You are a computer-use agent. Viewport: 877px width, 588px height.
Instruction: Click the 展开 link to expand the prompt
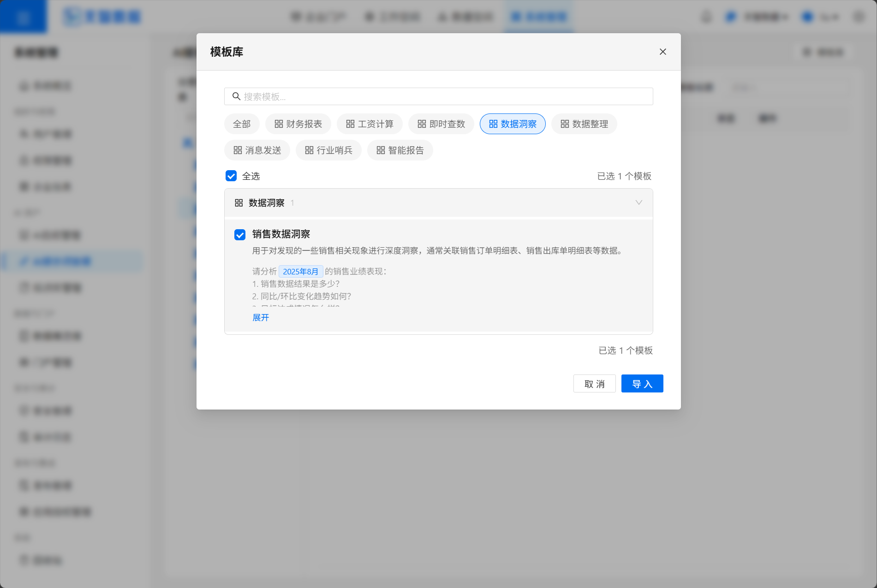point(261,317)
